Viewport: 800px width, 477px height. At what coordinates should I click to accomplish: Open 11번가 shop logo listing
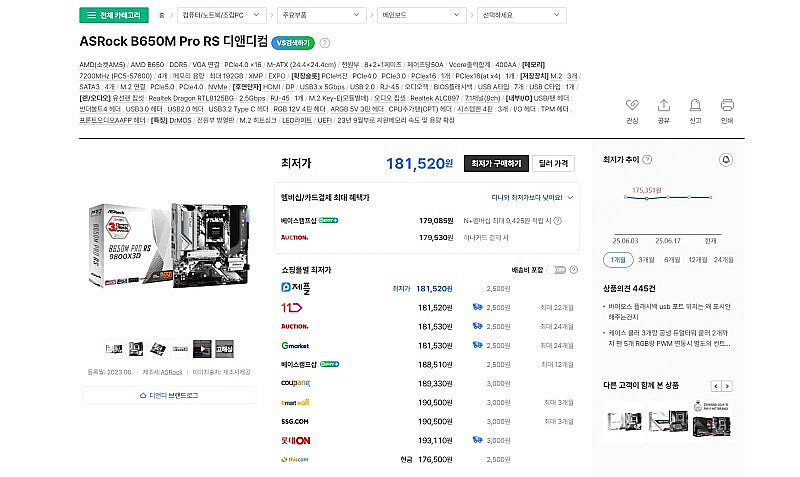point(291,308)
